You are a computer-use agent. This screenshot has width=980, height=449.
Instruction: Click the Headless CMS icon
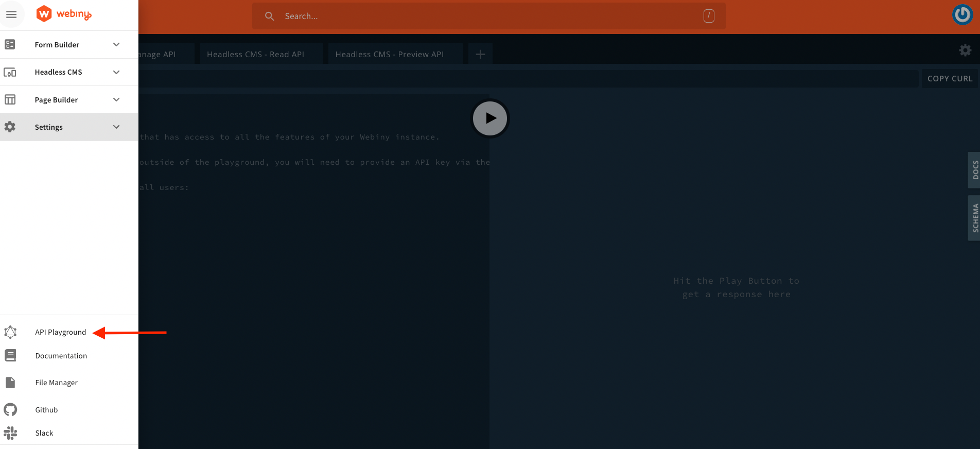pos(10,72)
